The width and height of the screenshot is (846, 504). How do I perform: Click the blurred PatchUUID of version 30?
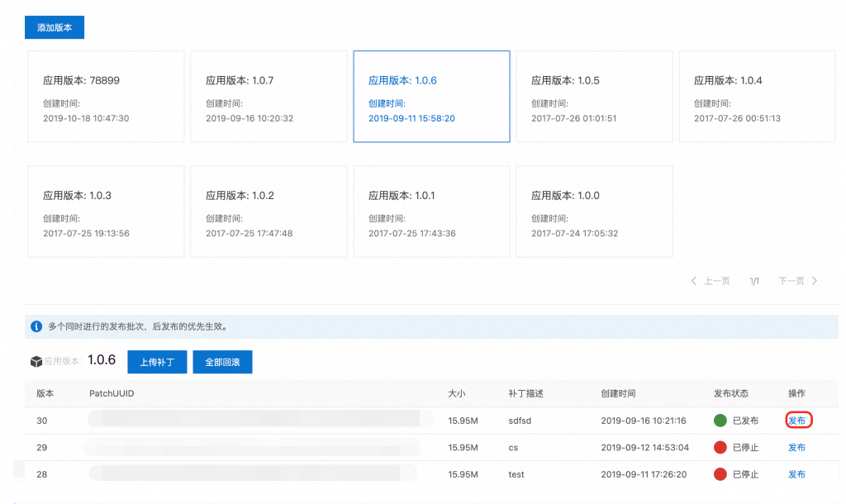point(260,419)
